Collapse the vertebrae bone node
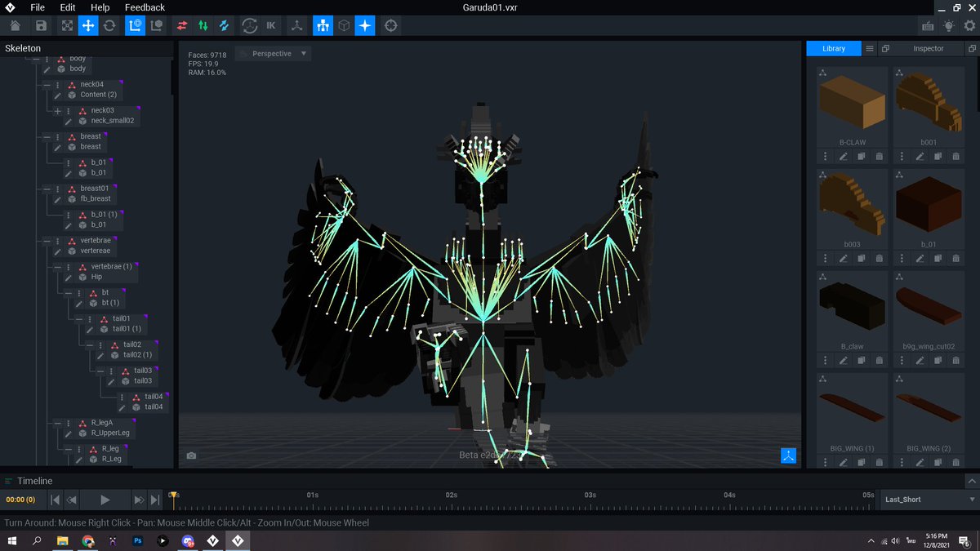This screenshot has width=980, height=551. pos(47,241)
